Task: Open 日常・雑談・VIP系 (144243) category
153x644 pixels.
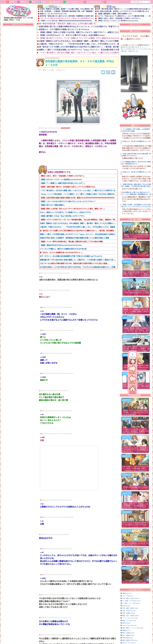Action: point(130,598)
